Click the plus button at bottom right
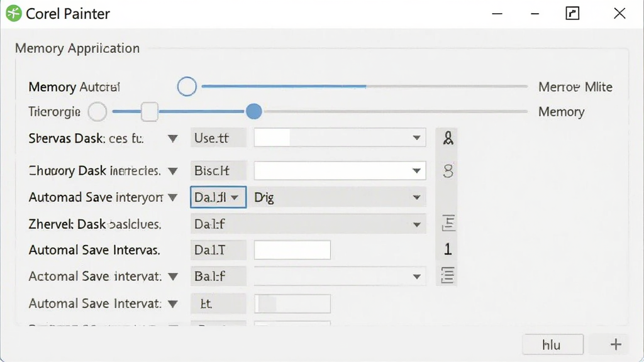This screenshot has width=644, height=362. (616, 344)
